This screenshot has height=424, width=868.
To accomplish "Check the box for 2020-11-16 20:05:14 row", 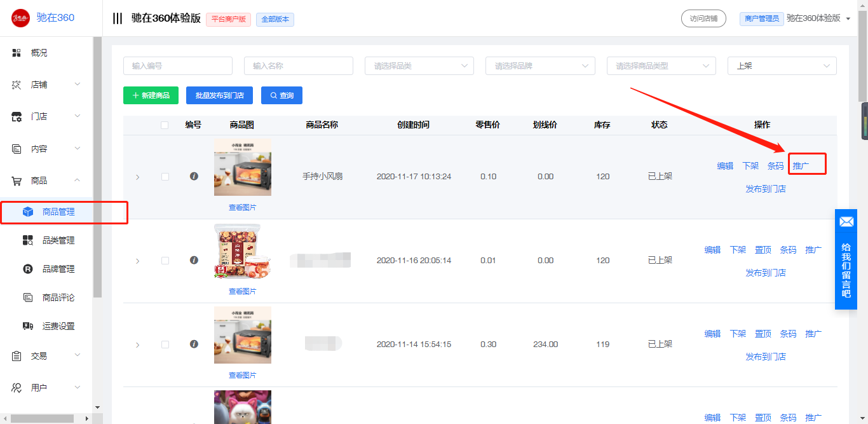I will pyautogui.click(x=165, y=261).
